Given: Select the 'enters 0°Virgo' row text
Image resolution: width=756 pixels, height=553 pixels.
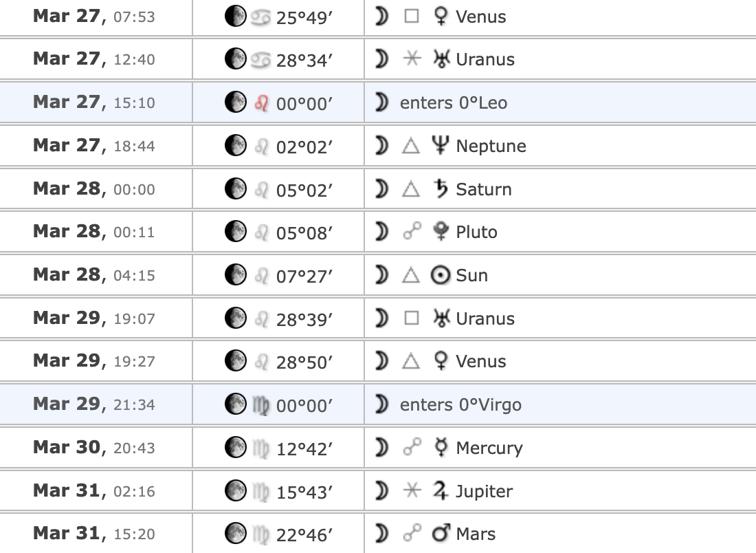Looking at the screenshot, I should coord(460,405).
